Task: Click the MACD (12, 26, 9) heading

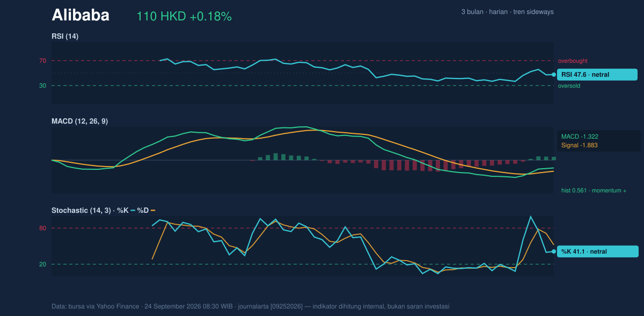Action: [79, 121]
